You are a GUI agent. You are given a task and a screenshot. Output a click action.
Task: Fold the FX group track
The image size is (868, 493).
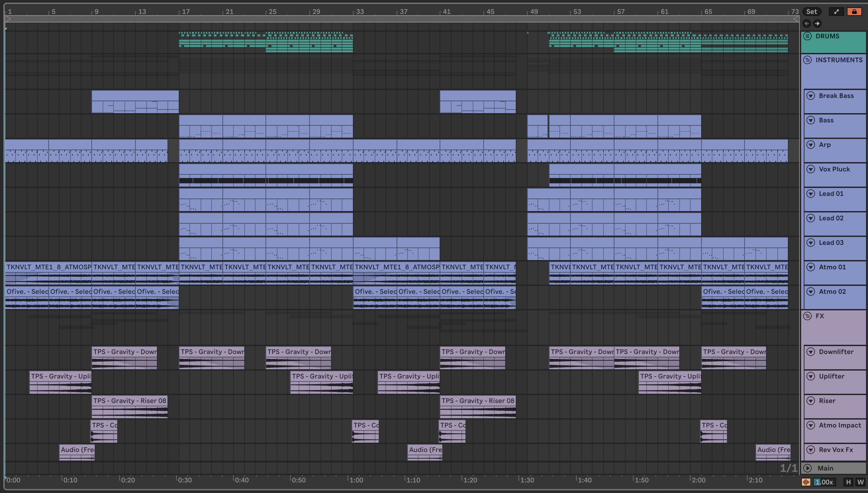(x=807, y=316)
